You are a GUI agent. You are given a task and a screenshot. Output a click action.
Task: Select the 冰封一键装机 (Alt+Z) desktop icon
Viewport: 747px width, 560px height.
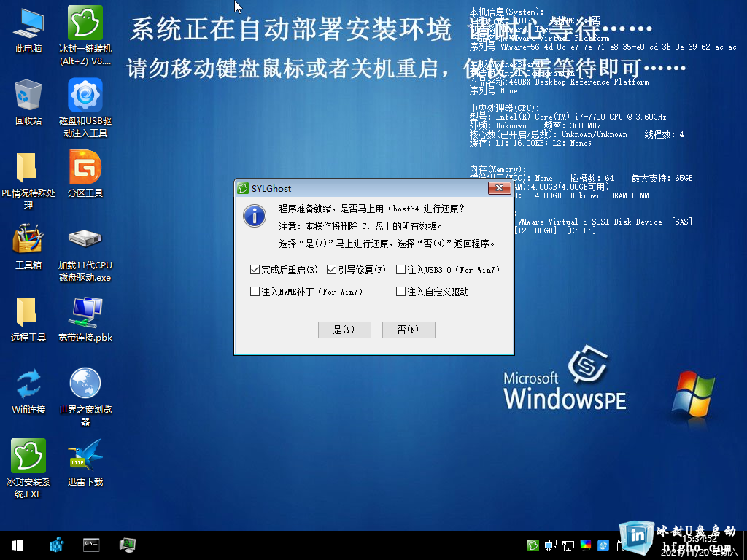[85, 36]
